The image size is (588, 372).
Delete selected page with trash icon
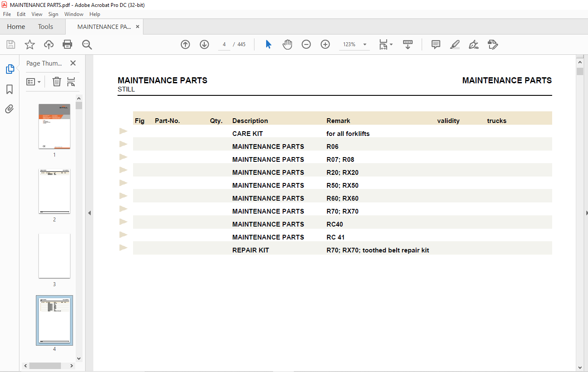[57, 82]
